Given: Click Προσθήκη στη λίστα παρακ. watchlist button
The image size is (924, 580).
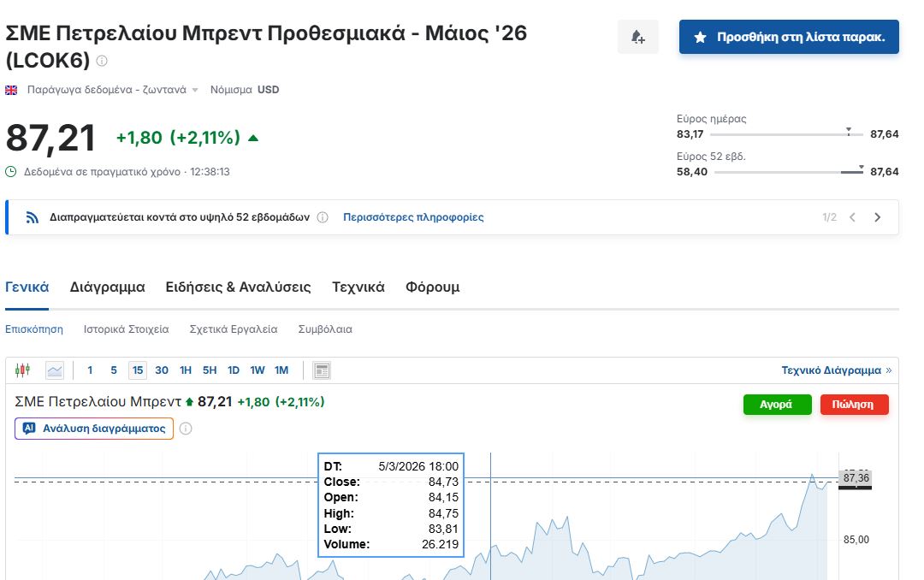Looking at the screenshot, I should pos(789,37).
